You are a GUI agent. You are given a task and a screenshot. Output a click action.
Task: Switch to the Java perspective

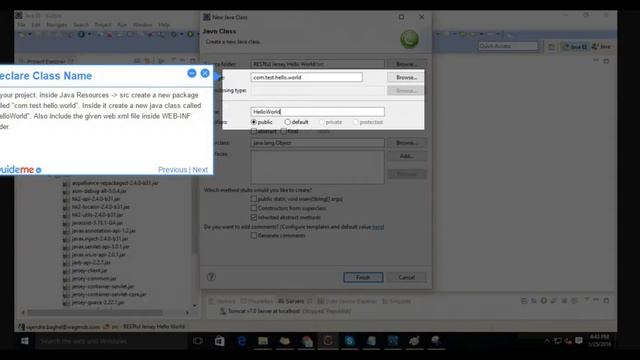point(601,47)
